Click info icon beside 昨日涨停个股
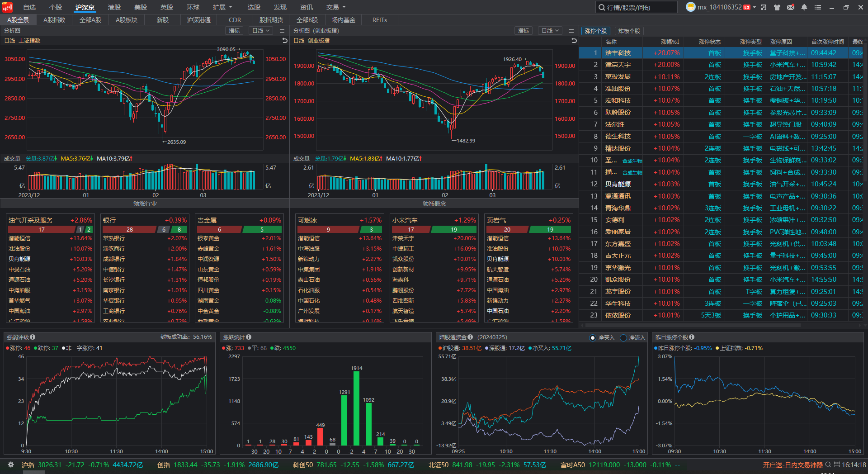The height and width of the screenshot is (474, 868). point(692,337)
